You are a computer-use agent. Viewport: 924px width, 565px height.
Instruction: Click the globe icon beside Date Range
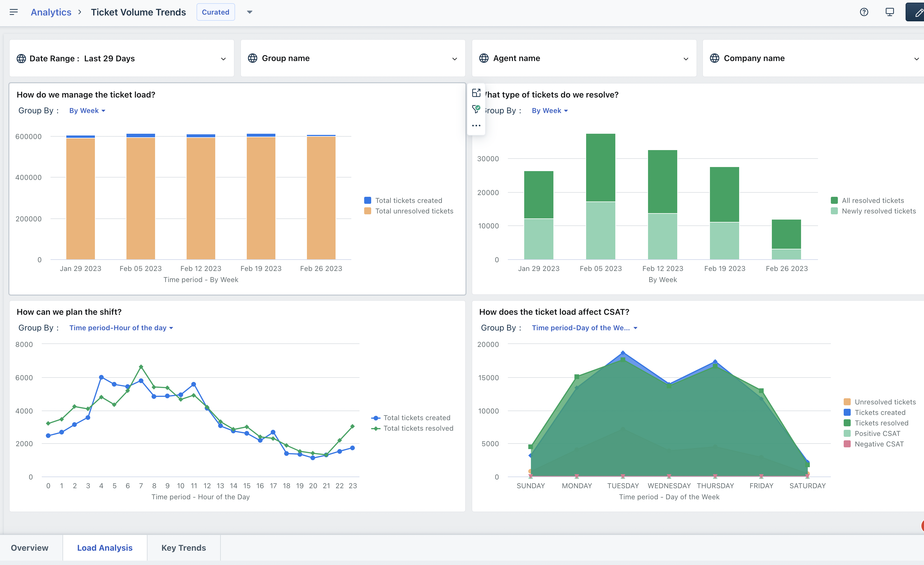(21, 58)
